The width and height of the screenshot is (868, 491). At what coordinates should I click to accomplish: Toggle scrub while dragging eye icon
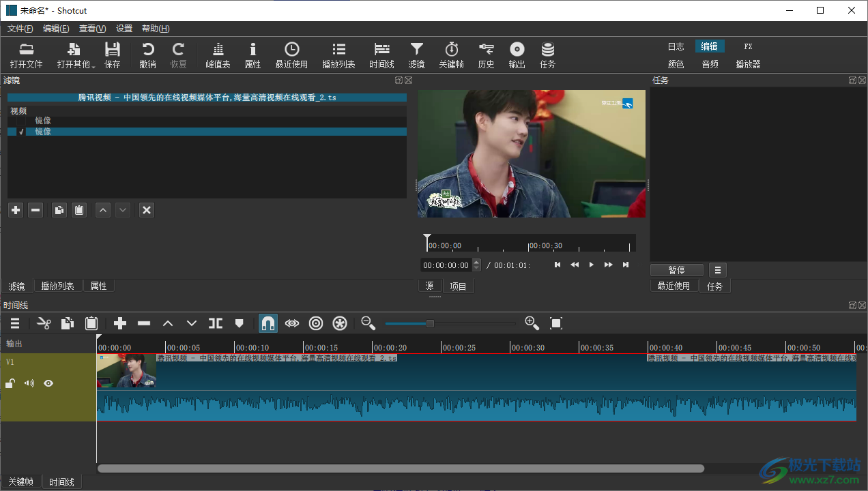click(292, 323)
